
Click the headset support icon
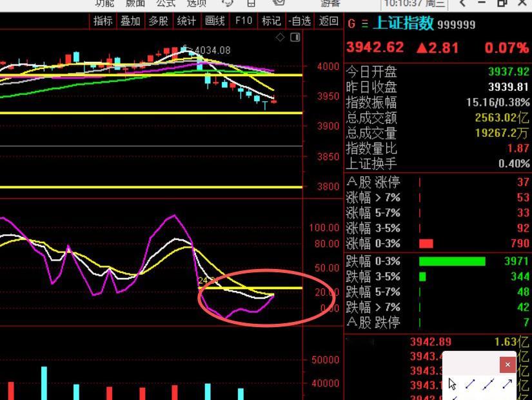(228, 3)
